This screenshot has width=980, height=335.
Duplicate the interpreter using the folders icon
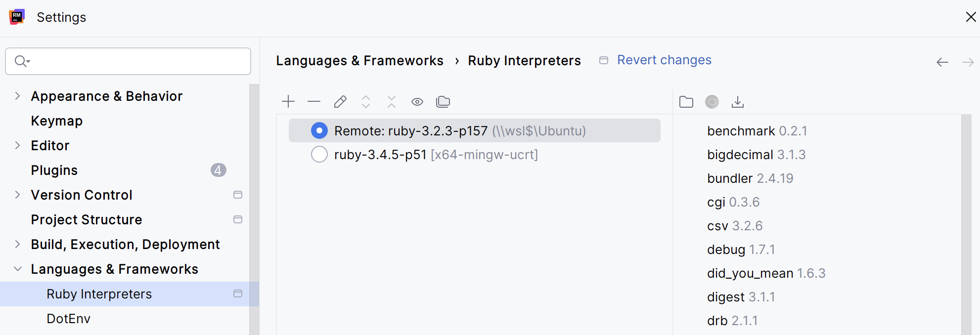pyautogui.click(x=443, y=102)
